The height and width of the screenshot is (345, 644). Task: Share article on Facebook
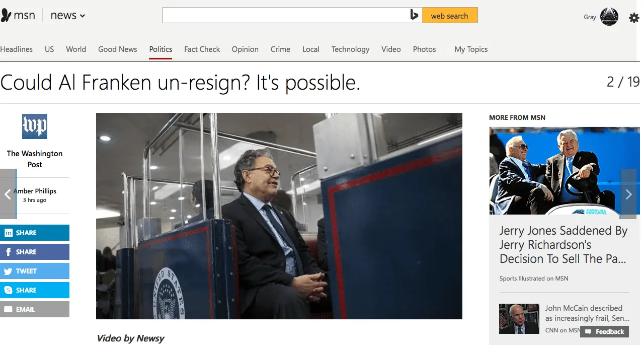pyautogui.click(x=35, y=252)
